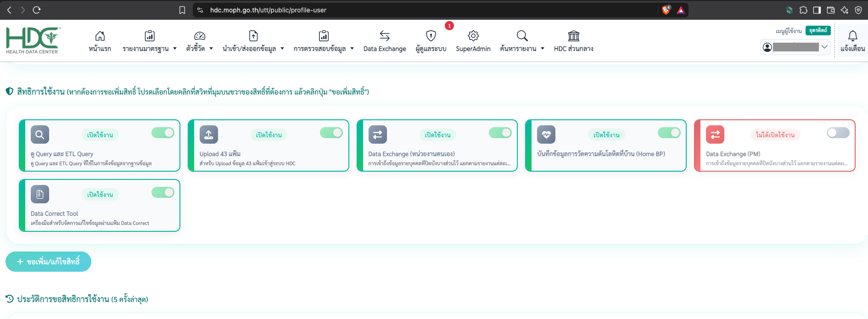This screenshot has height=319, width=868.
Task: Click the Upload 43 แฟ้ม card icon
Action: pyautogui.click(x=208, y=134)
